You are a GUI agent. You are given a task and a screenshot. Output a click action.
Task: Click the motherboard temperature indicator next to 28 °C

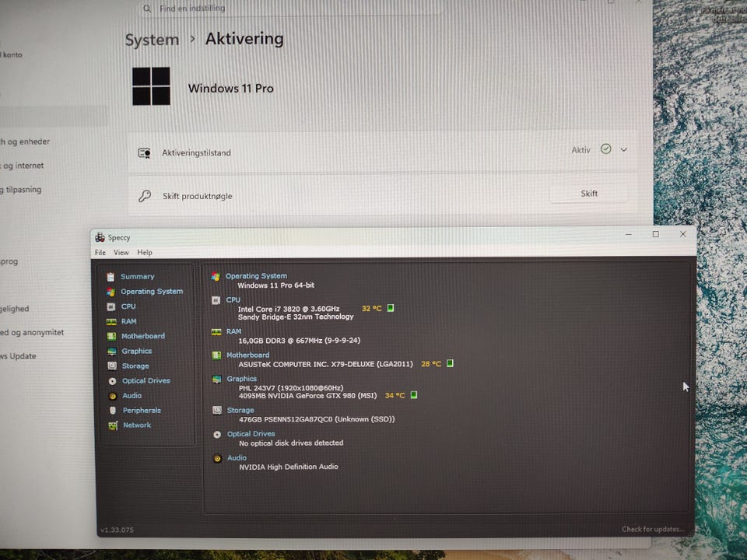[x=450, y=363]
